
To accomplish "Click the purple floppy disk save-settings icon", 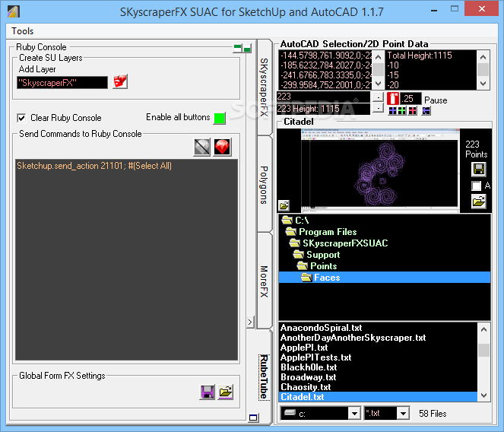I will [208, 392].
